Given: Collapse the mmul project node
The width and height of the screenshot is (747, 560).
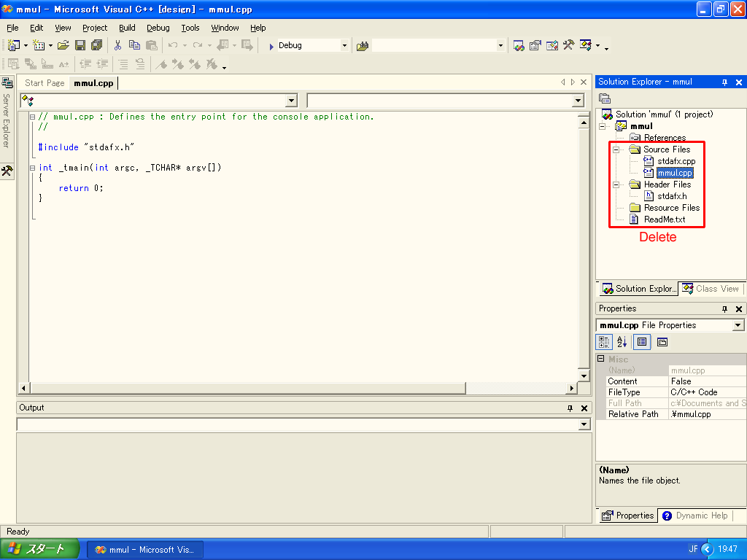Looking at the screenshot, I should pyautogui.click(x=602, y=127).
